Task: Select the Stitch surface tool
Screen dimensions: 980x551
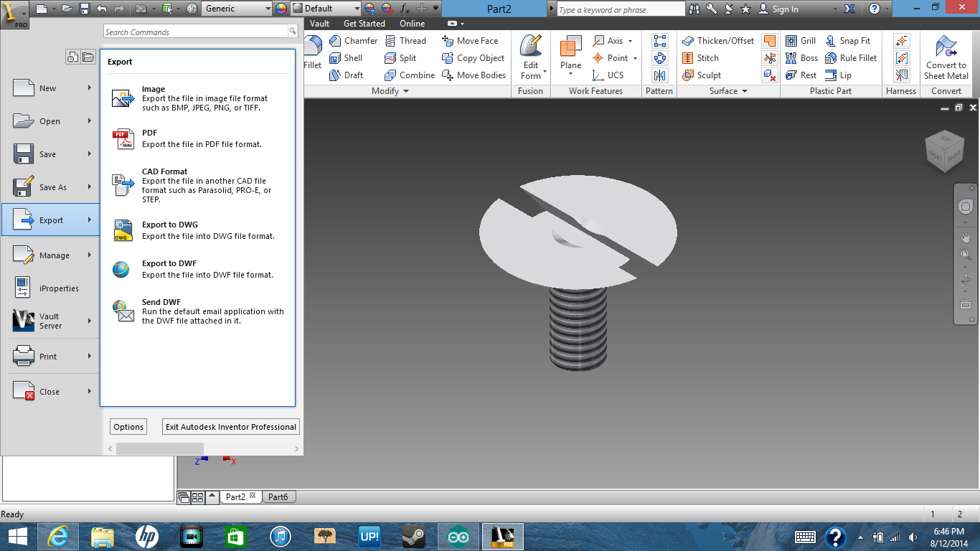Action: (700, 58)
